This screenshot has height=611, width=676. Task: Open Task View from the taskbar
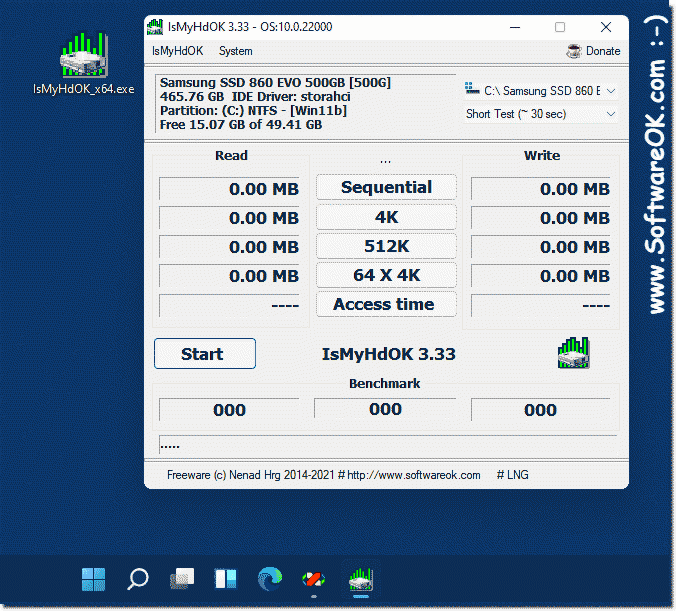pos(182,579)
